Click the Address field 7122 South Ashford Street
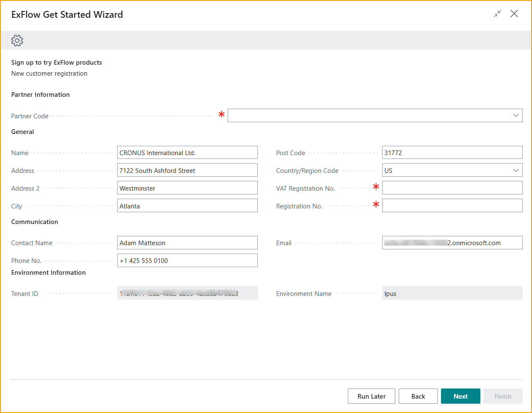The image size is (532, 413). (187, 170)
